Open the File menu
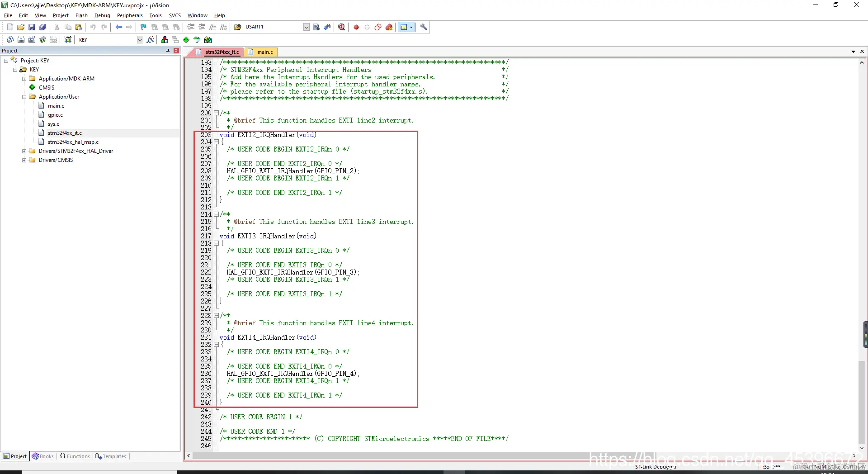Viewport: 868px width, 474px height. click(8, 15)
